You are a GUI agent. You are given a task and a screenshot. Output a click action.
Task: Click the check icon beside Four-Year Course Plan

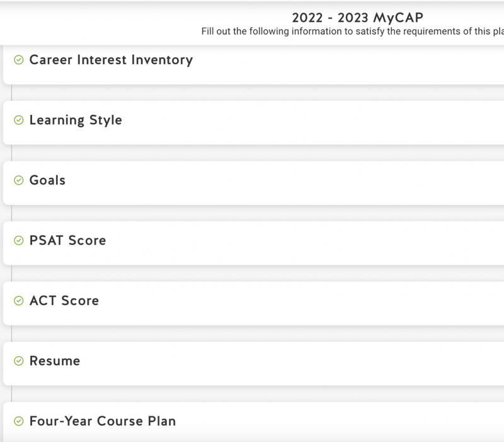(x=18, y=421)
